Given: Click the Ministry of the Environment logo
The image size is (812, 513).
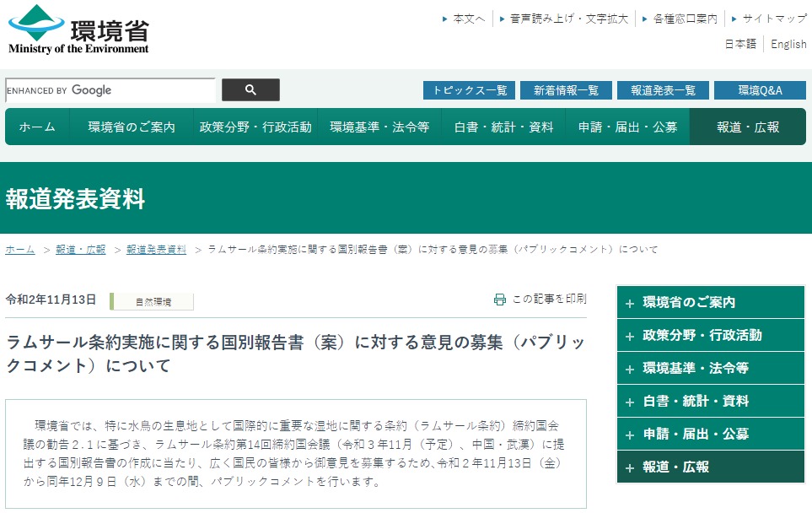Looking at the screenshot, I should 78,30.
